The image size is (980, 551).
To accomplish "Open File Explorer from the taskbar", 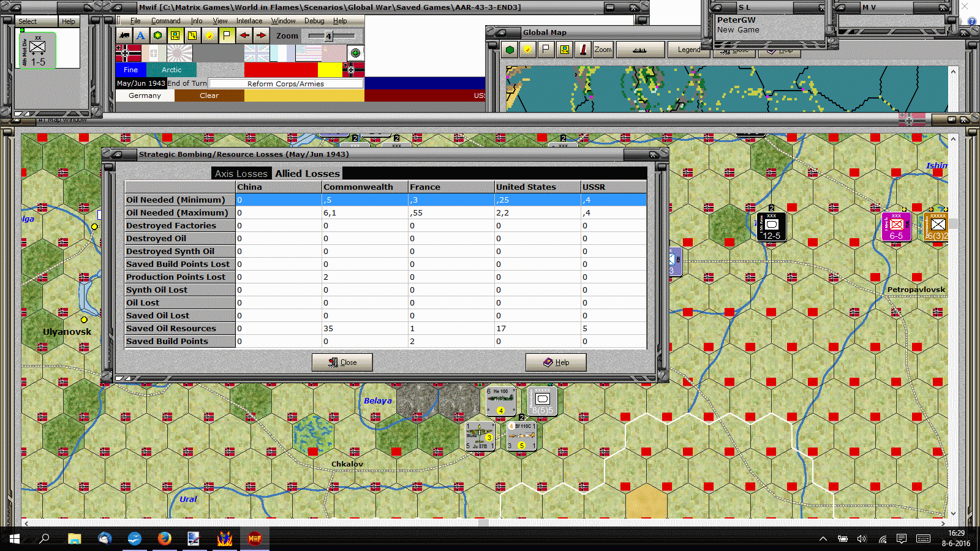I will (x=75, y=539).
